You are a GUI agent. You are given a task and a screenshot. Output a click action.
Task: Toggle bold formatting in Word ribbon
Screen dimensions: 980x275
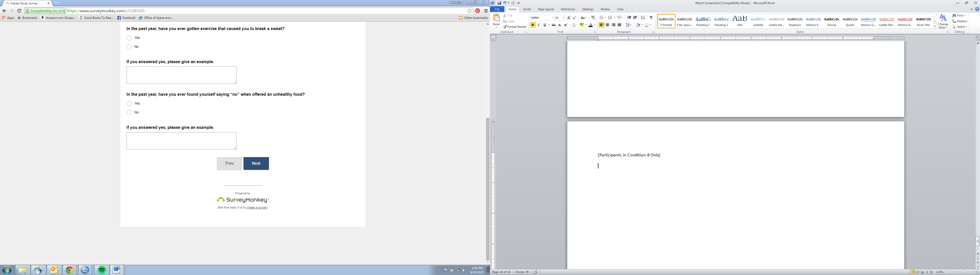pos(533,25)
